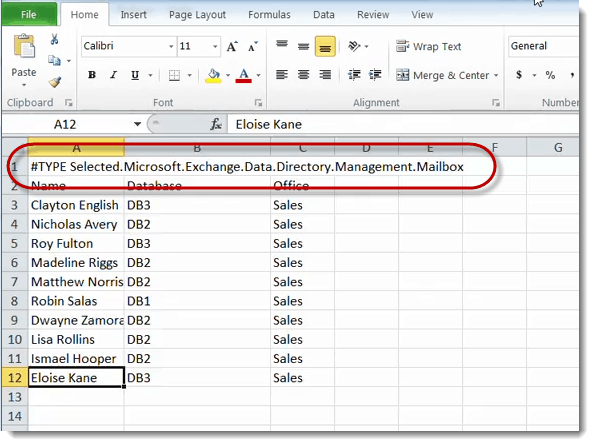Click the Cut scissors icon
594x446 pixels.
(55, 39)
